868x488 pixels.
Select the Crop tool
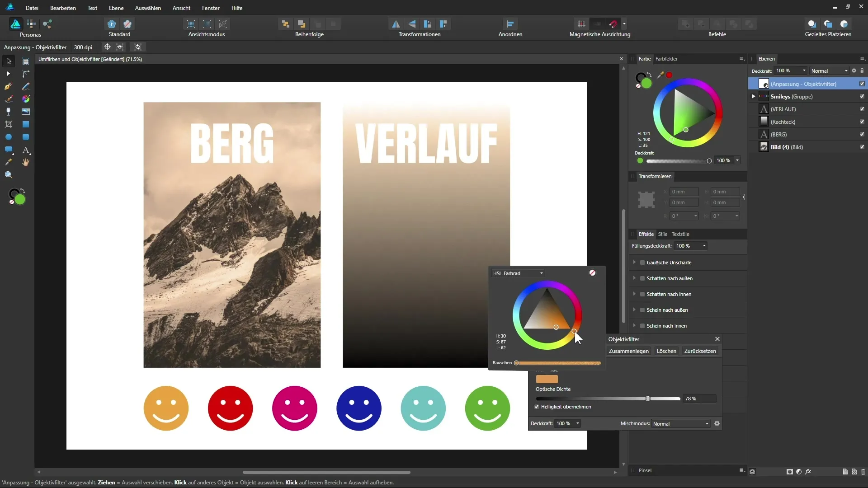9,124
